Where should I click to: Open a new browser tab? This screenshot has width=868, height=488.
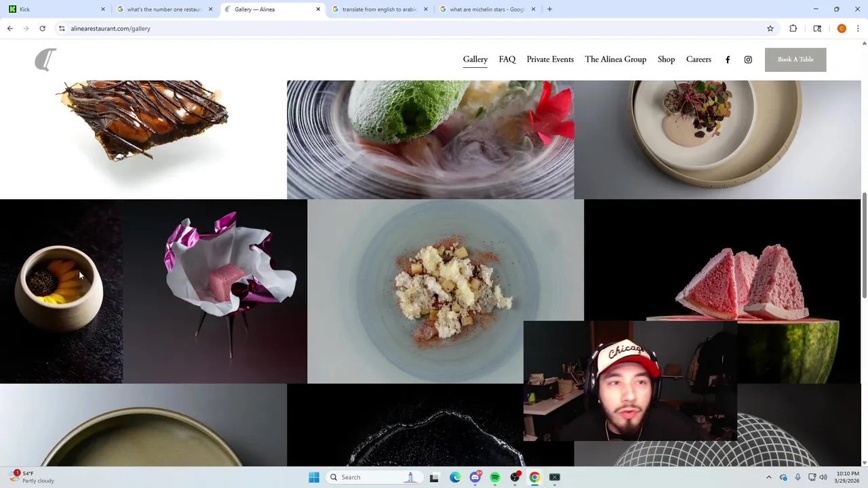pos(549,9)
